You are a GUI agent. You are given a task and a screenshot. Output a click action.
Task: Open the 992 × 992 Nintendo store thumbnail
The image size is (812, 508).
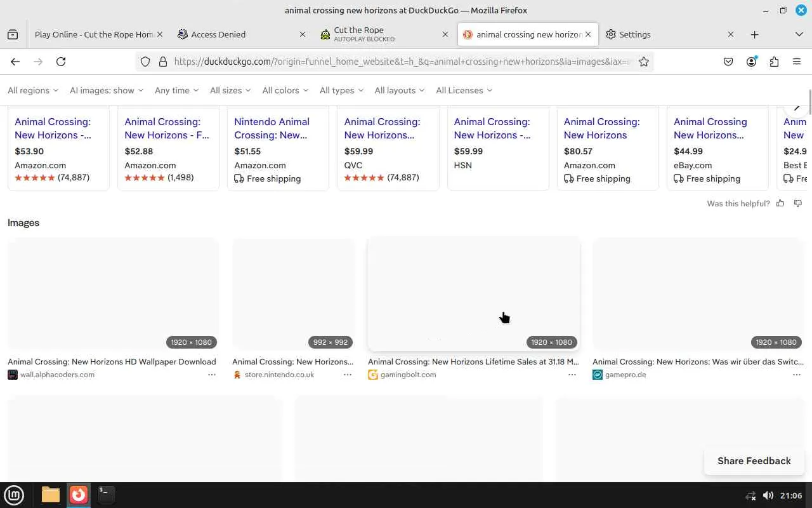(294, 295)
